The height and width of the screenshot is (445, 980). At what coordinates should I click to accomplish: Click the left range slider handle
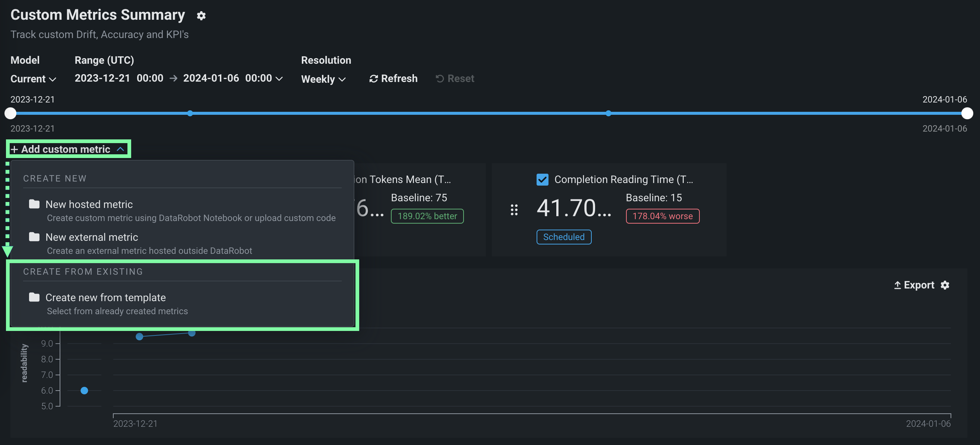coord(10,113)
